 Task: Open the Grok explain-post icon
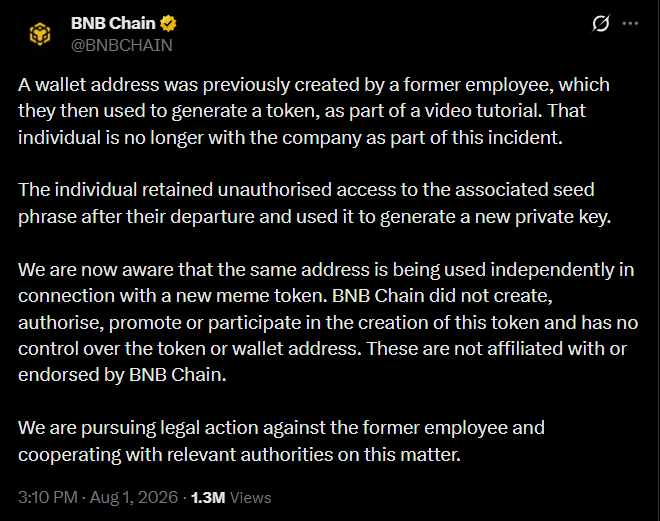pyautogui.click(x=600, y=23)
